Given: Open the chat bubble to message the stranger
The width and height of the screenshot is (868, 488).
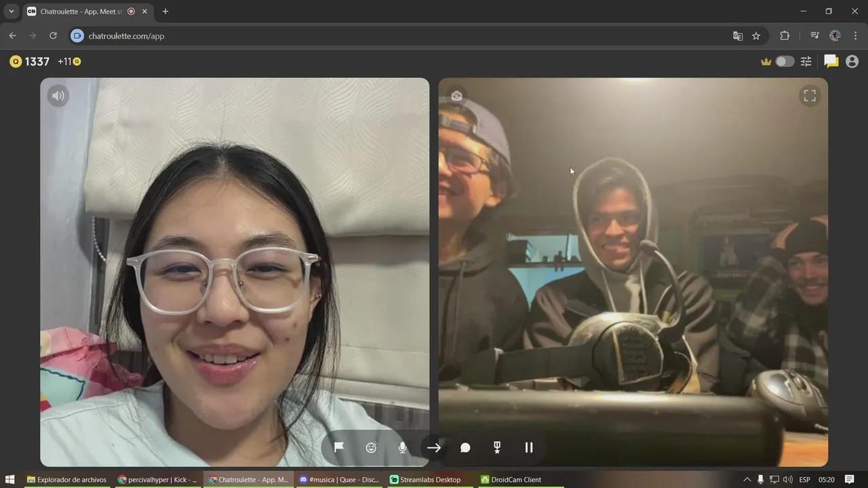Looking at the screenshot, I should pyautogui.click(x=465, y=447).
